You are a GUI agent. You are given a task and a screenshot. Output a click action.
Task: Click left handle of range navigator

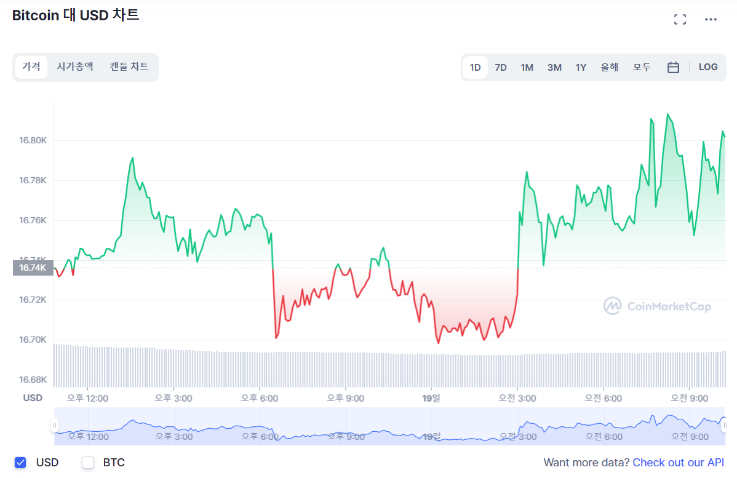point(55,425)
